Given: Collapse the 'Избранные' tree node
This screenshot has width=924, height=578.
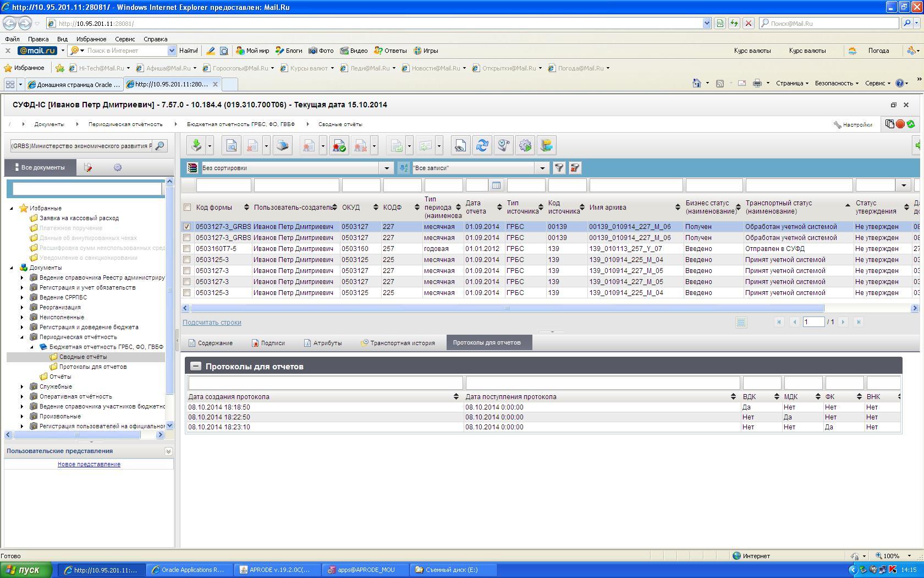Looking at the screenshot, I should coord(12,208).
